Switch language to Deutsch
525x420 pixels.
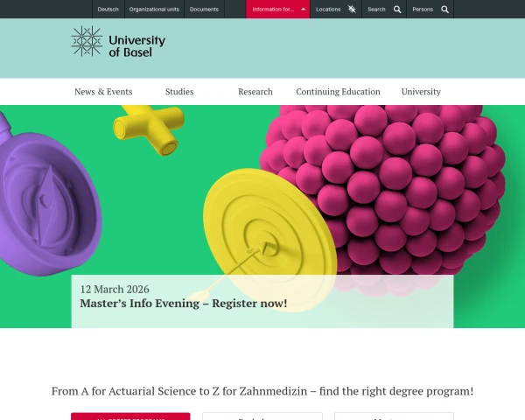coord(108,10)
